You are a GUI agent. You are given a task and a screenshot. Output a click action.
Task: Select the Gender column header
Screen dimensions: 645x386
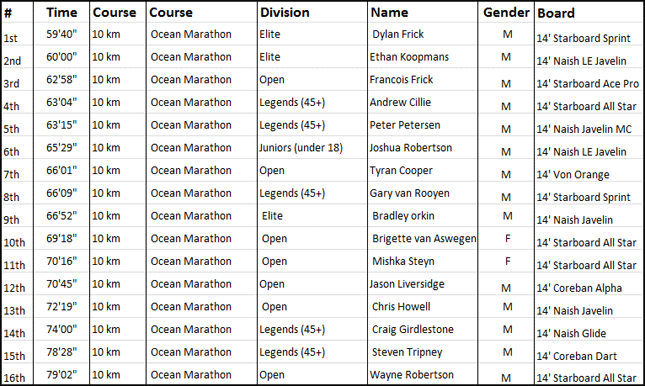click(506, 12)
